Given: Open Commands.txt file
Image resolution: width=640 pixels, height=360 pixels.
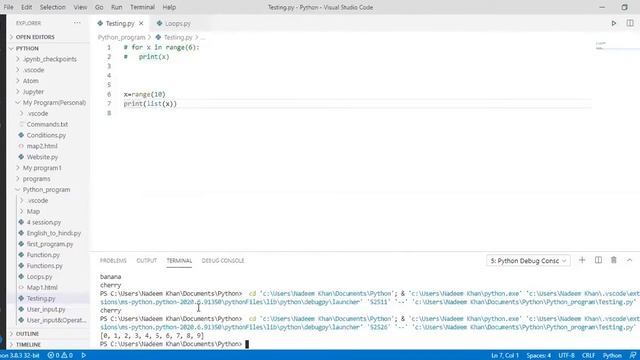Looking at the screenshot, I should pos(47,124).
